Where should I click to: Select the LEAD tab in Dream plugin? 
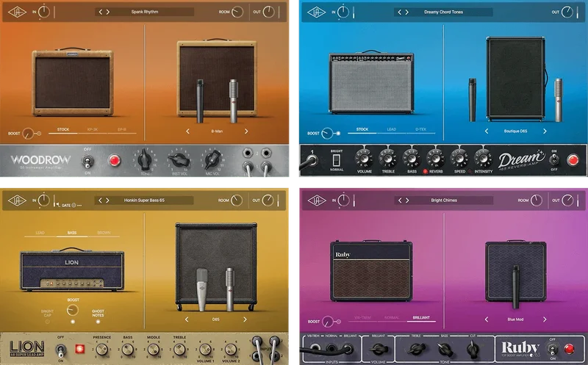coord(392,129)
